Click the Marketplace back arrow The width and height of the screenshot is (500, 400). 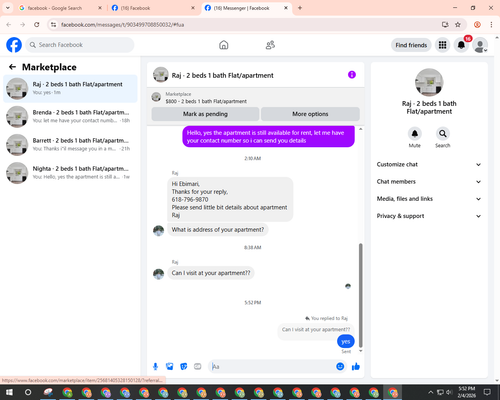[x=12, y=67]
